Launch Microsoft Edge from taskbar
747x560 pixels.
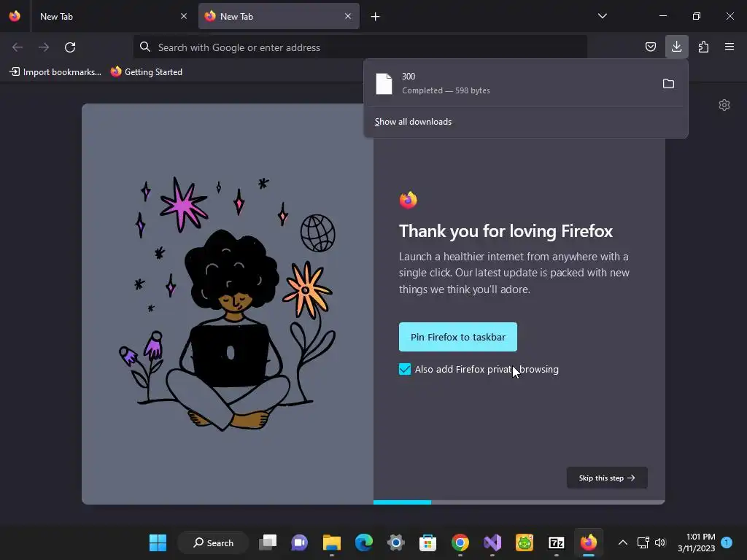364,542
